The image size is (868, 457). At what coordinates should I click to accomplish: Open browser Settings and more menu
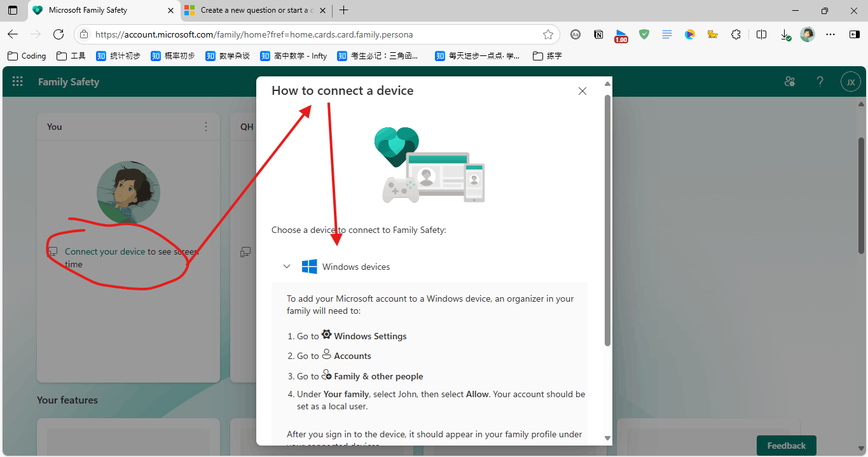(x=830, y=34)
